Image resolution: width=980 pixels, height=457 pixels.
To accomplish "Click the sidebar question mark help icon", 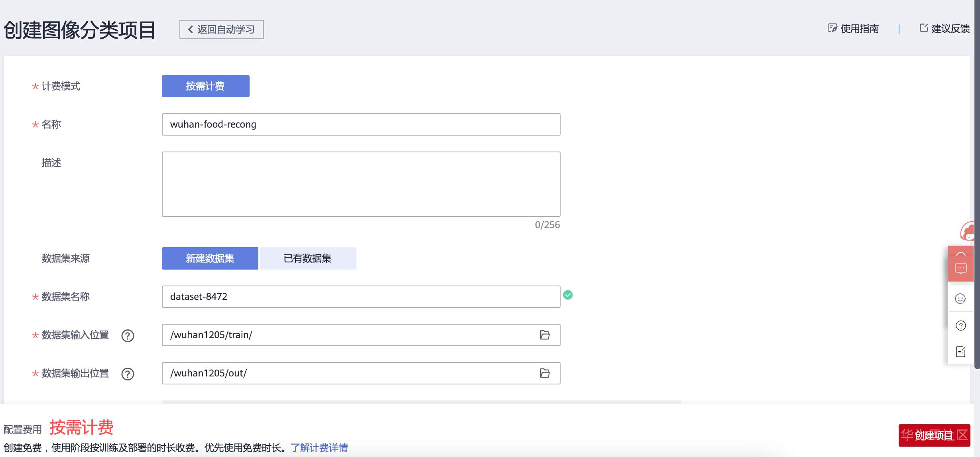I will tap(960, 325).
